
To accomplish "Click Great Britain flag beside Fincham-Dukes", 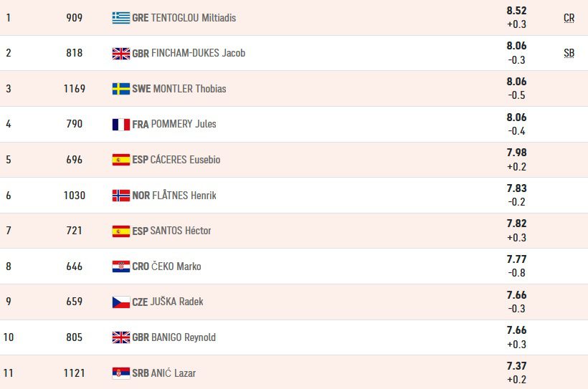I will [120, 53].
